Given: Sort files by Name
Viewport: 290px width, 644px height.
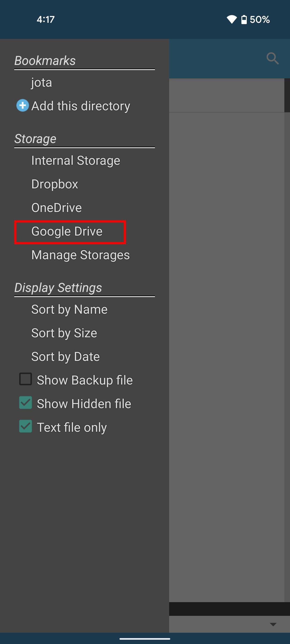Looking at the screenshot, I should pos(69,309).
